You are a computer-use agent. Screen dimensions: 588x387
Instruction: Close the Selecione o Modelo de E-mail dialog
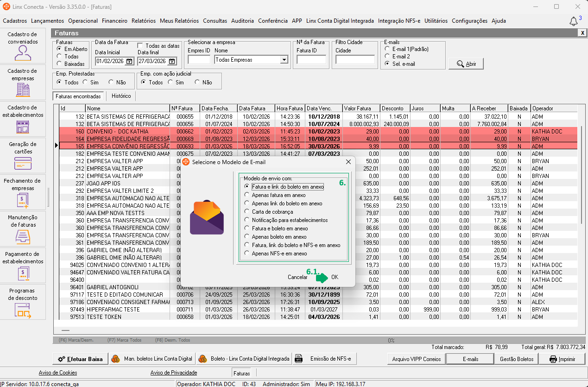point(348,162)
